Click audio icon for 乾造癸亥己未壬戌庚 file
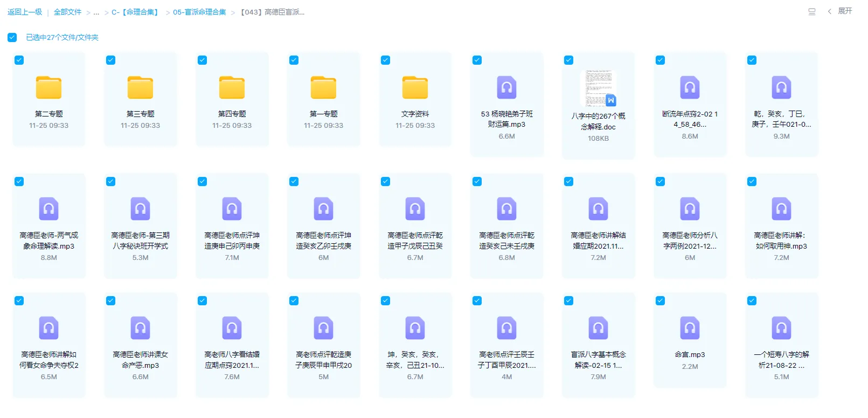This screenshot has width=868, height=418. 507,209
